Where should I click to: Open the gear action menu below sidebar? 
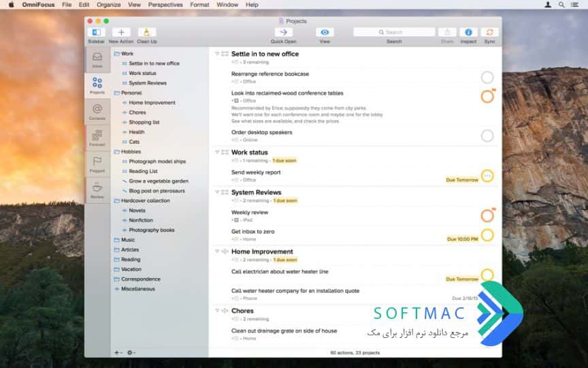coord(131,352)
